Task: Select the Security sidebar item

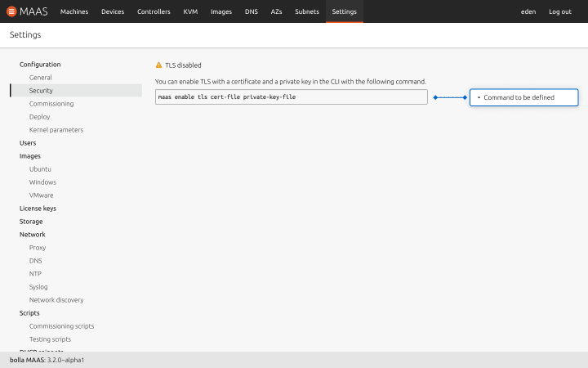Action: click(x=76, y=91)
